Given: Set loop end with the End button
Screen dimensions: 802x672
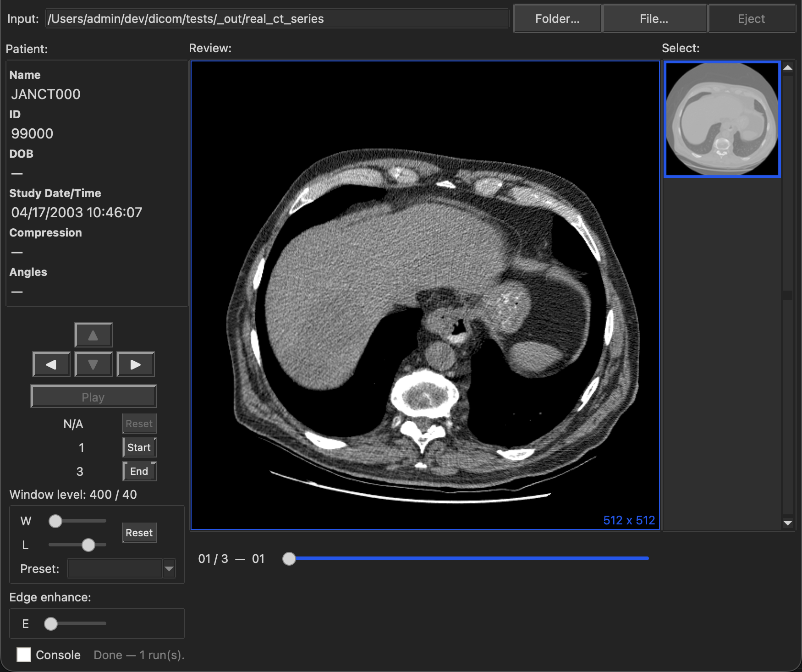Looking at the screenshot, I should pyautogui.click(x=139, y=471).
